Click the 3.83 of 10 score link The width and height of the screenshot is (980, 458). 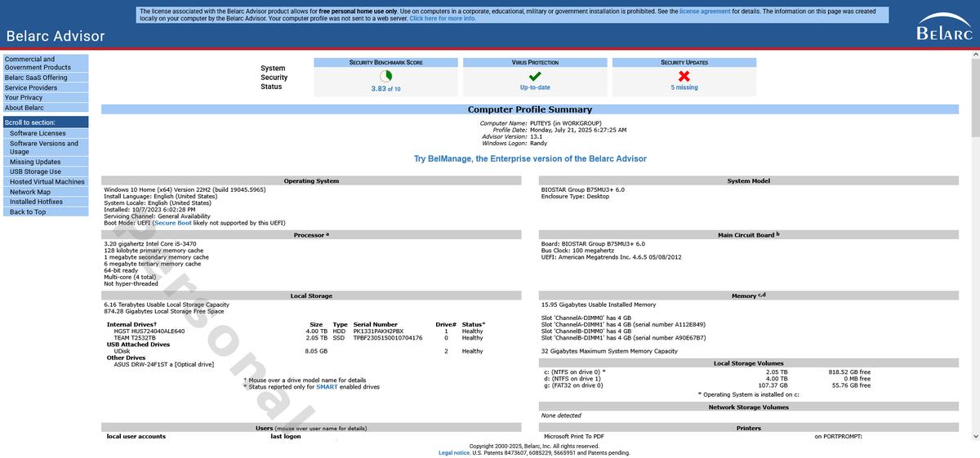(385, 88)
